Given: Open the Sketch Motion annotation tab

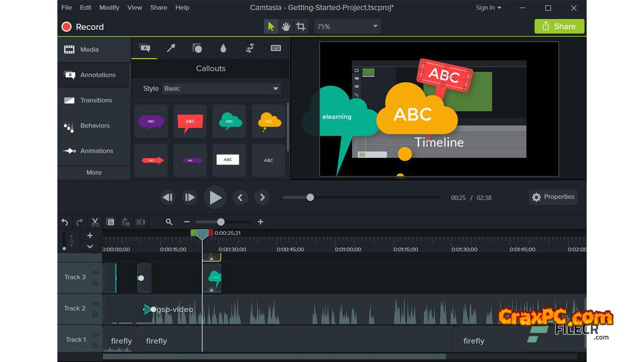Looking at the screenshot, I should 250,48.
